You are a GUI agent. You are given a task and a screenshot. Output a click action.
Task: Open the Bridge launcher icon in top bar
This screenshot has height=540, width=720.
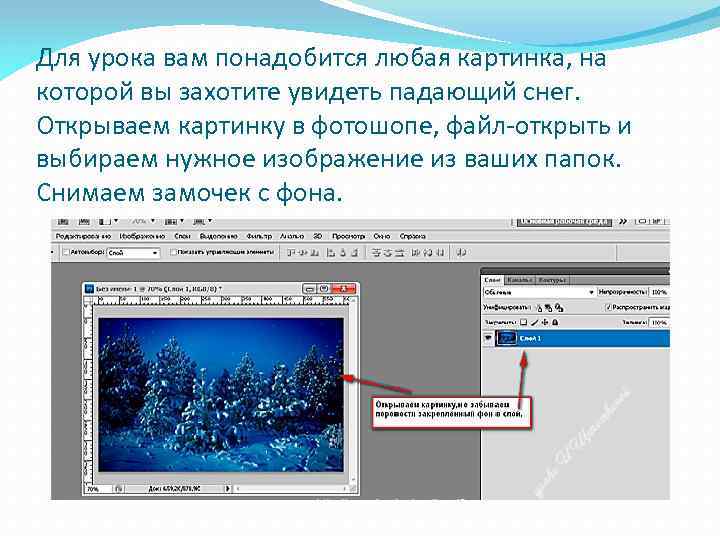[63, 222]
